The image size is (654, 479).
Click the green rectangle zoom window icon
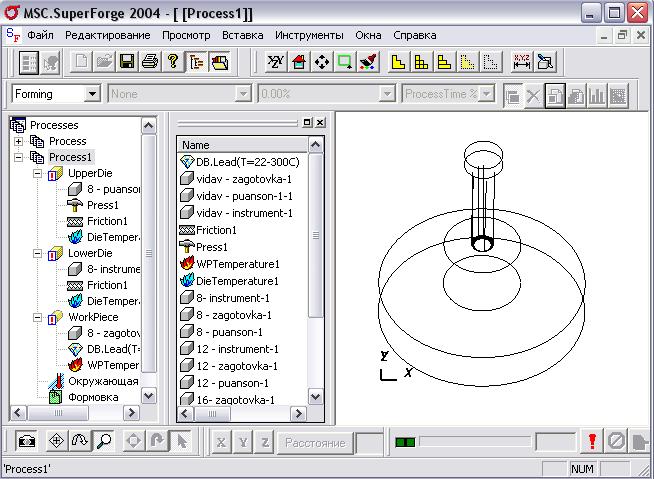click(345, 62)
